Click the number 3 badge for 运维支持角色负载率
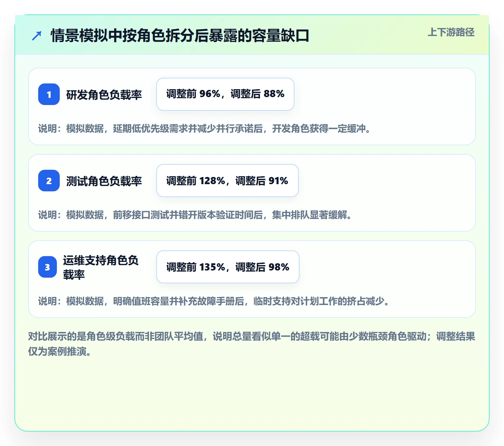The width and height of the screenshot is (504, 446). click(48, 267)
